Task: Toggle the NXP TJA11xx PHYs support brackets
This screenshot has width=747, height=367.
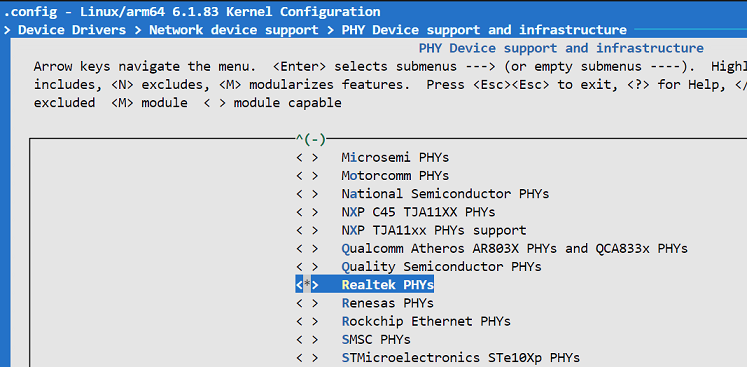Action: tap(307, 230)
